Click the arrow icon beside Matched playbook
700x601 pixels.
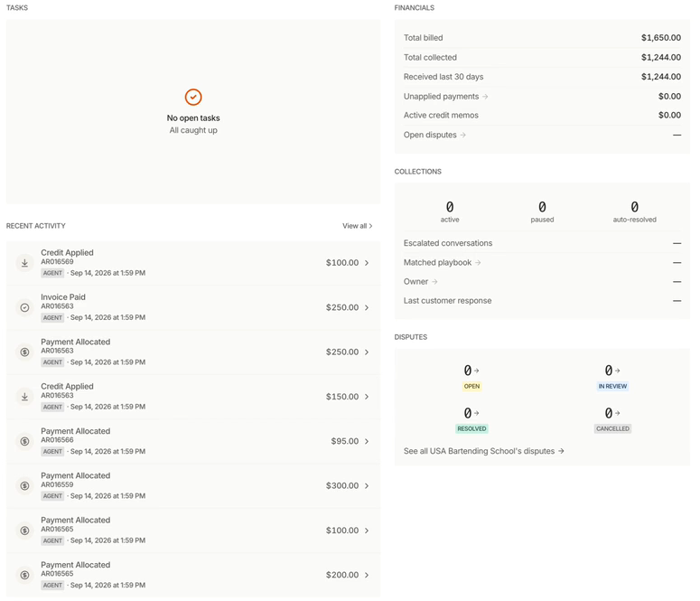(478, 263)
